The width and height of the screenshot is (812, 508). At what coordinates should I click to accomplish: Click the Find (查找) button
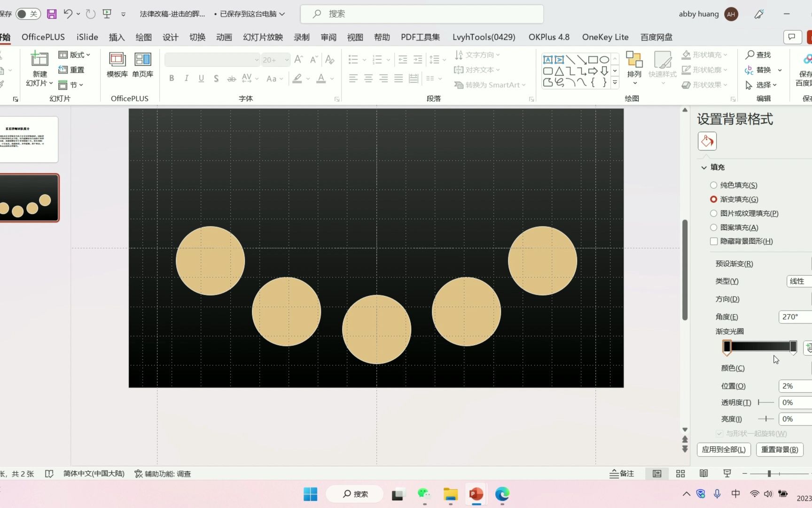[758, 55]
